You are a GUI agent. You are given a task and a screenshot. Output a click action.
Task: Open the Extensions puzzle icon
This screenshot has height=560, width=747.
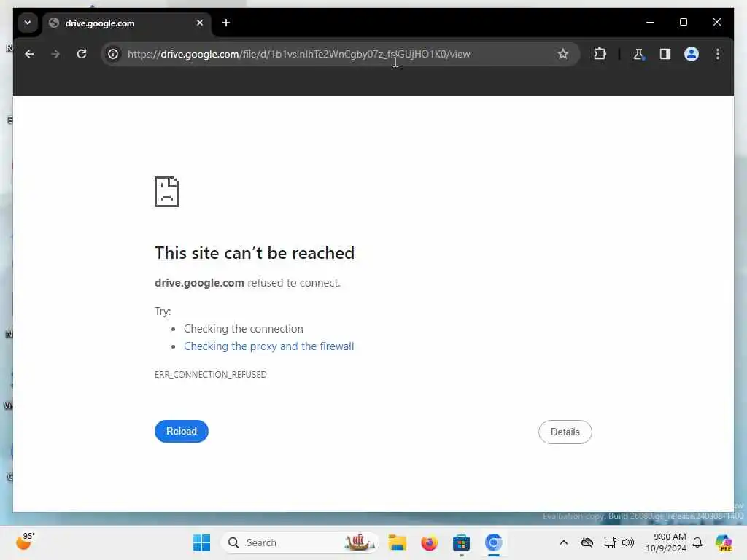coord(600,54)
